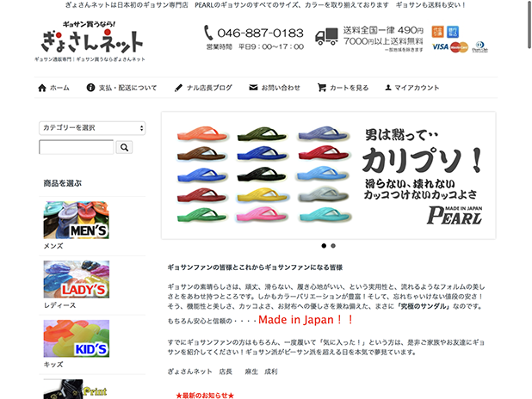Screen dimensions: 532x399
Task: Click 送料全国一律 490円 shipping text
Action: click(383, 30)
